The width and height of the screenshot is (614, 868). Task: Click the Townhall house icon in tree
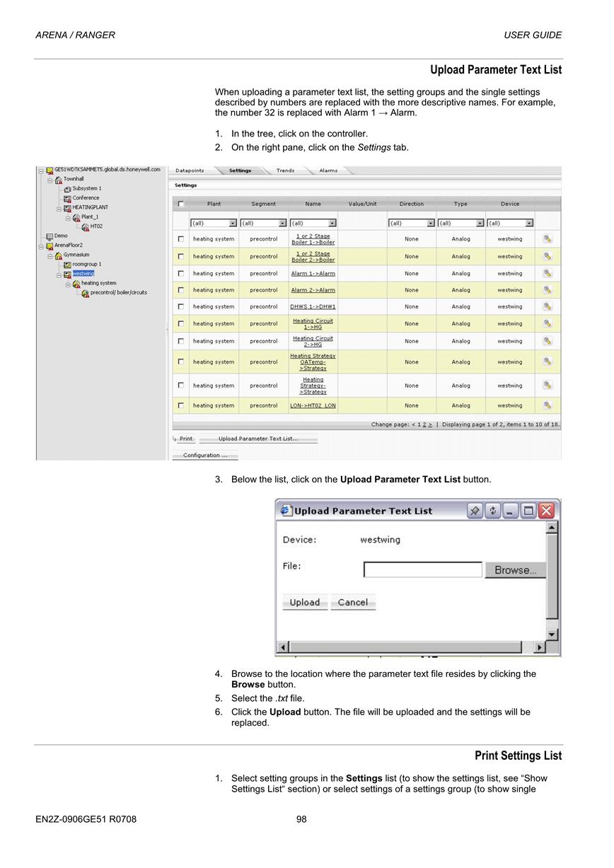pyautogui.click(x=59, y=180)
